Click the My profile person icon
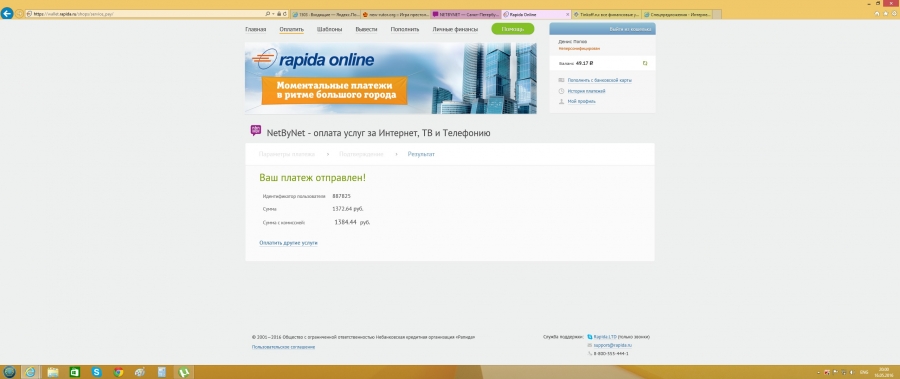The height and width of the screenshot is (379, 900). coord(561,102)
